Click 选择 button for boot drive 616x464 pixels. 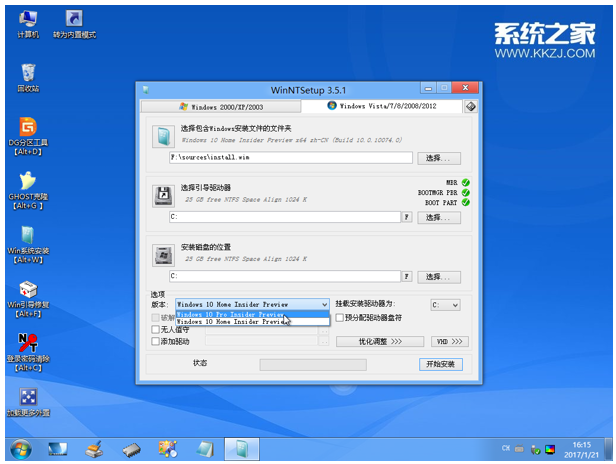click(x=439, y=218)
